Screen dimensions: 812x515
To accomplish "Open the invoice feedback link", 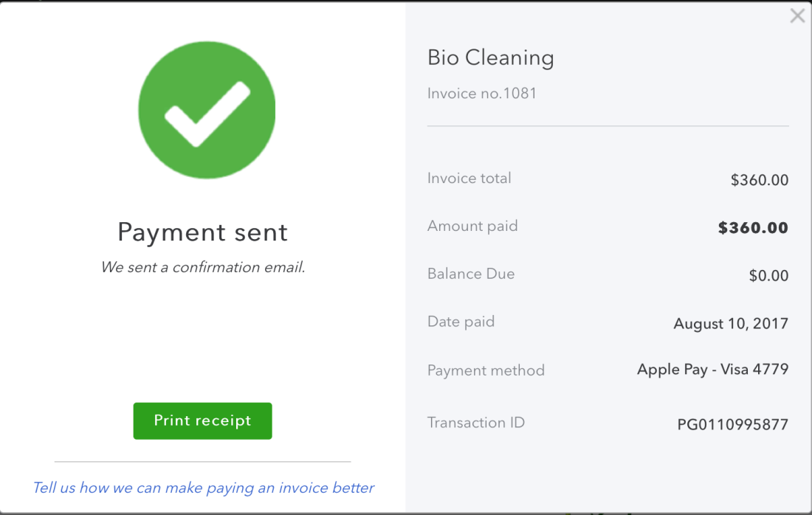I will pos(203,488).
